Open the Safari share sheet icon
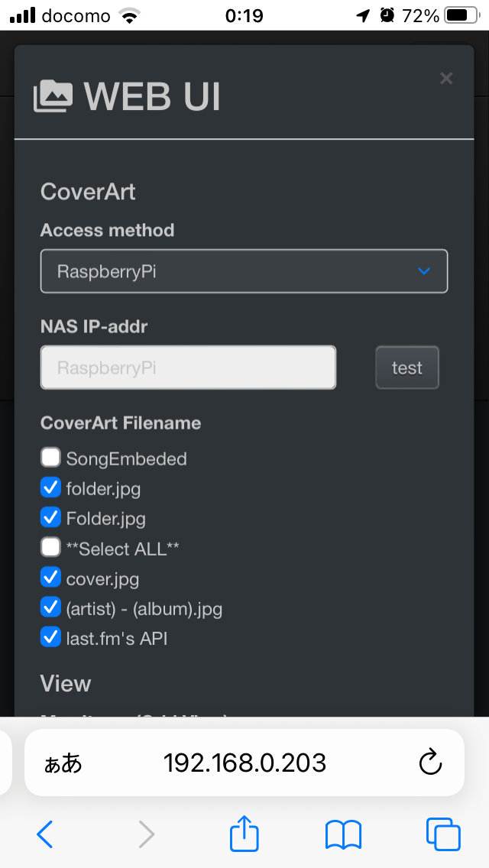The image size is (489, 868). (244, 831)
